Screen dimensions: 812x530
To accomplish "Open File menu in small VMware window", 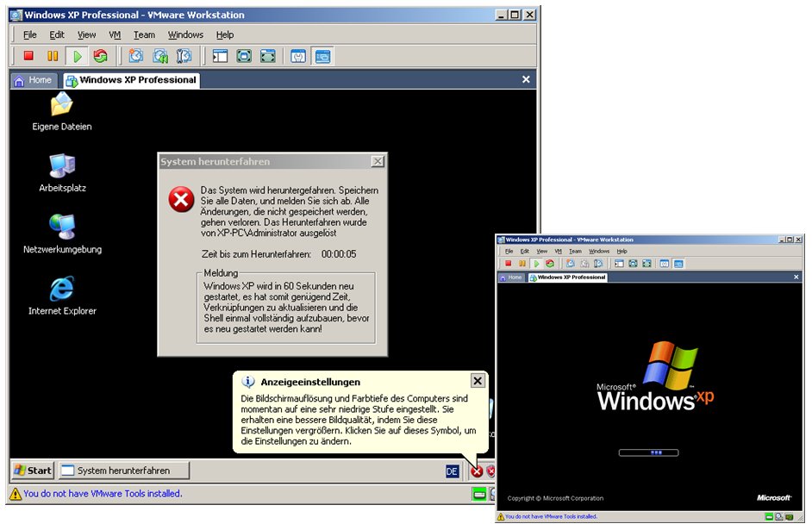I will [x=509, y=251].
